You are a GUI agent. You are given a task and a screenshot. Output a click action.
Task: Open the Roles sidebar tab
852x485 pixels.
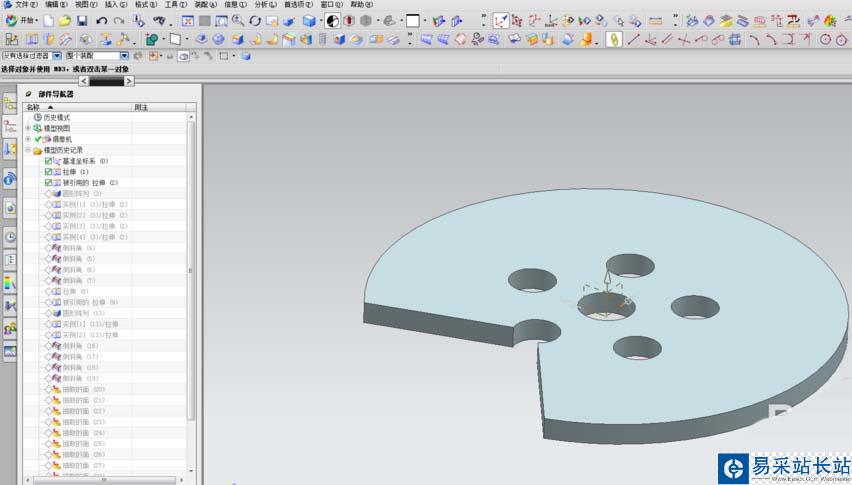(x=10, y=329)
